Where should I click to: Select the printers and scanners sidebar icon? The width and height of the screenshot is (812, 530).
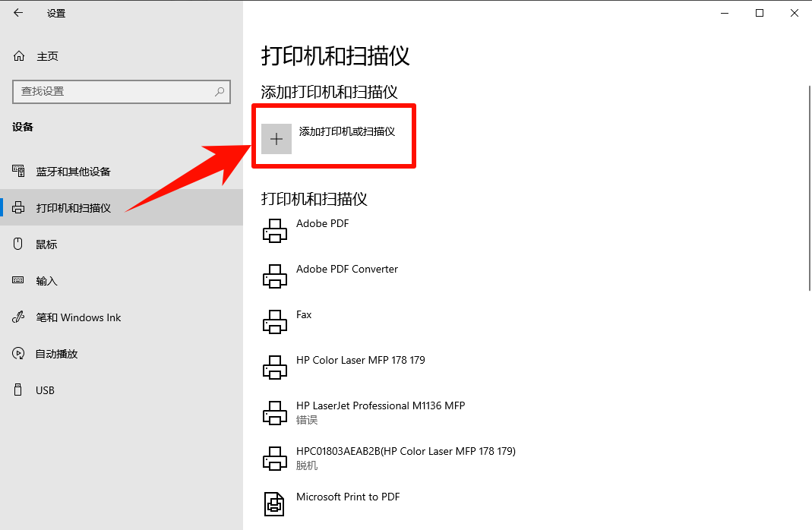(18, 207)
